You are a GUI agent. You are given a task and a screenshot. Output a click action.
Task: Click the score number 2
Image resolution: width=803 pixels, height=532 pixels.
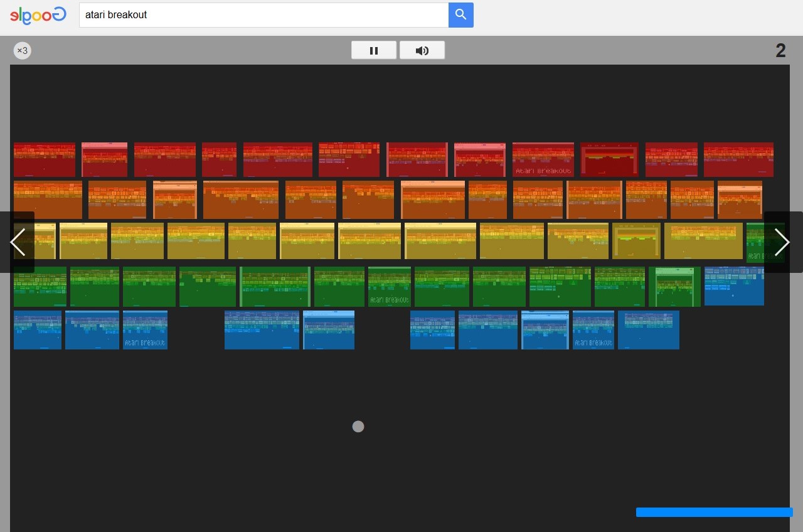click(780, 50)
